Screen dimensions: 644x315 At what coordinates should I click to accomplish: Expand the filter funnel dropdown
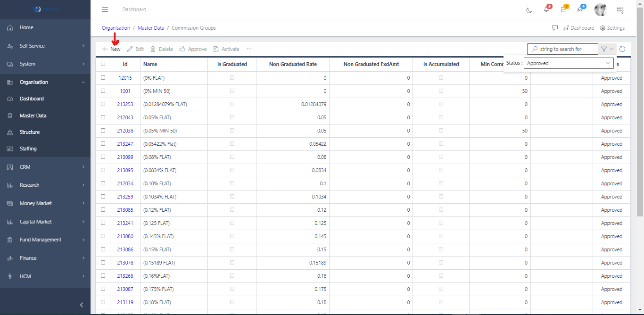607,49
